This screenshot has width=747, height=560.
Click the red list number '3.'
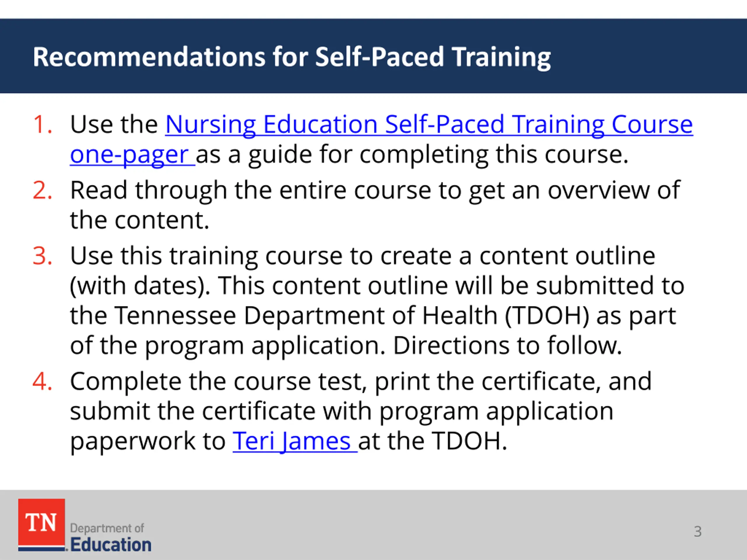click(x=43, y=256)
